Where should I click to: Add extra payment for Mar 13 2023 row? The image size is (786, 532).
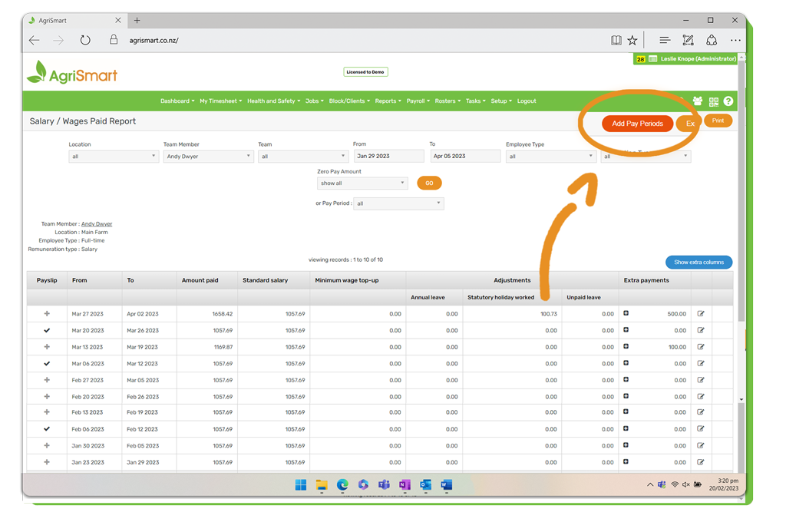coord(626,347)
